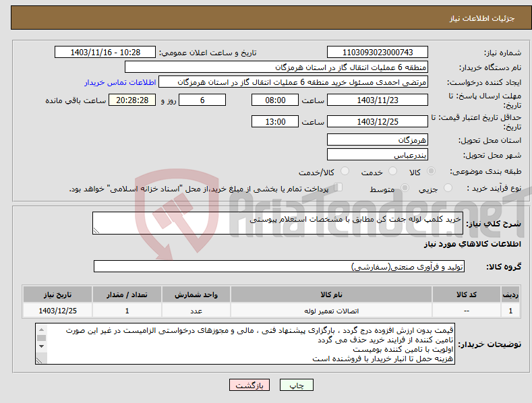Image resolution: width=532 pixels, height=403 pixels.
Task: Toggle the اسناد خزانه اسلامی payment checkbox
Action: click(x=338, y=187)
